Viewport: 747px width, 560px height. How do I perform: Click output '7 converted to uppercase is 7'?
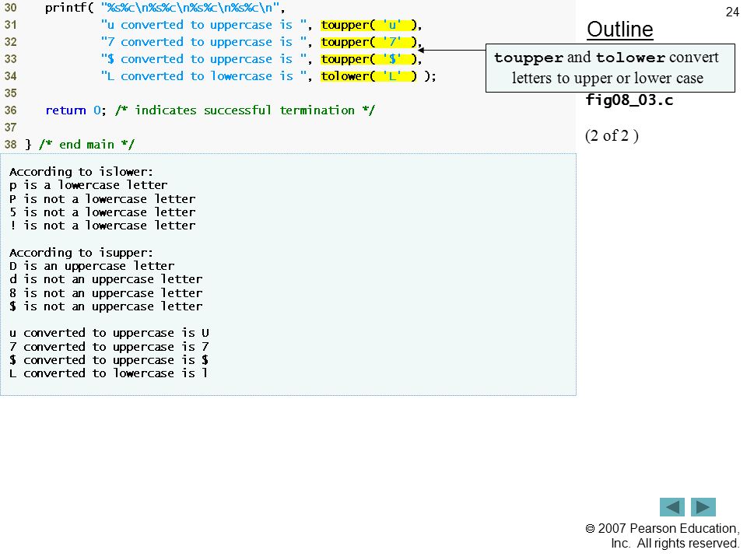(109, 347)
